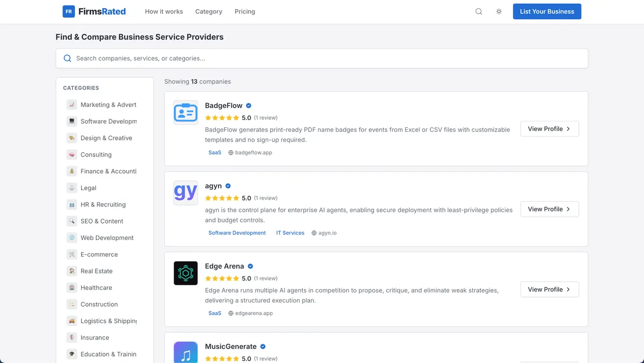644x363 pixels.
Task: Click the Finance & Accounting category icon
Action: [x=72, y=171]
